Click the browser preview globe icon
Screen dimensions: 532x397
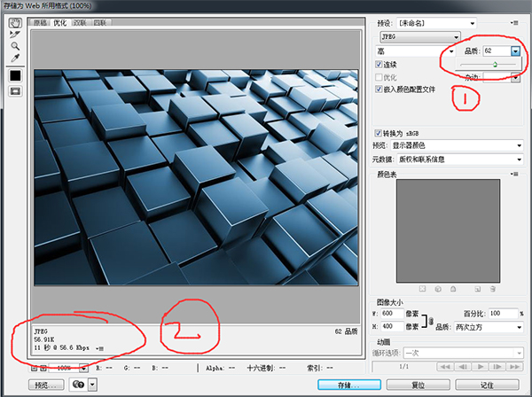(x=78, y=385)
